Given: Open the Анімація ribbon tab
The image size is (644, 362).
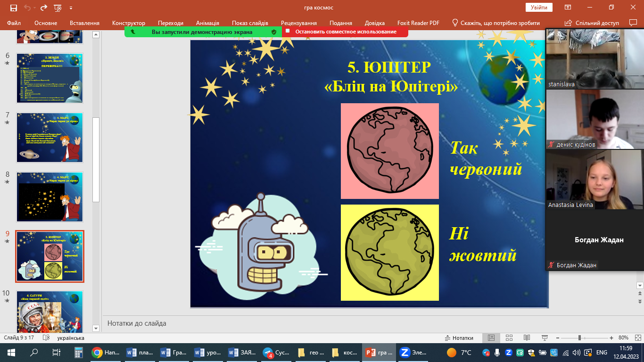Looking at the screenshot, I should pyautogui.click(x=207, y=23).
